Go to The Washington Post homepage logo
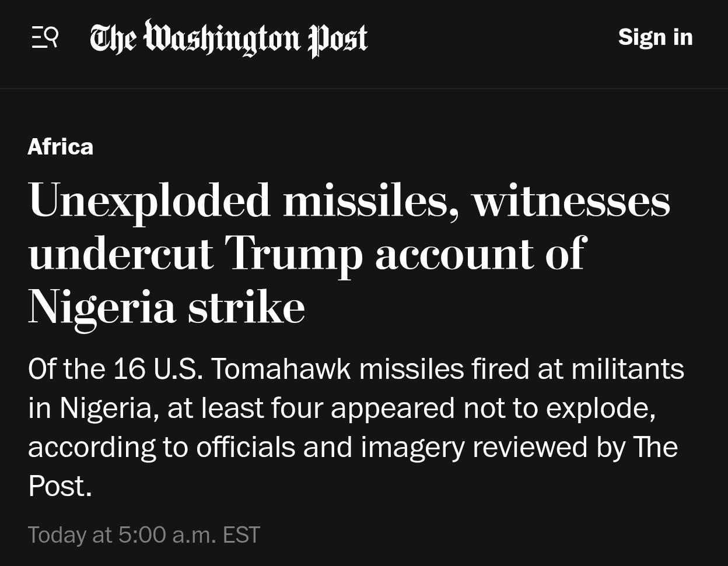Screen dimensions: 728x566 click(x=229, y=38)
